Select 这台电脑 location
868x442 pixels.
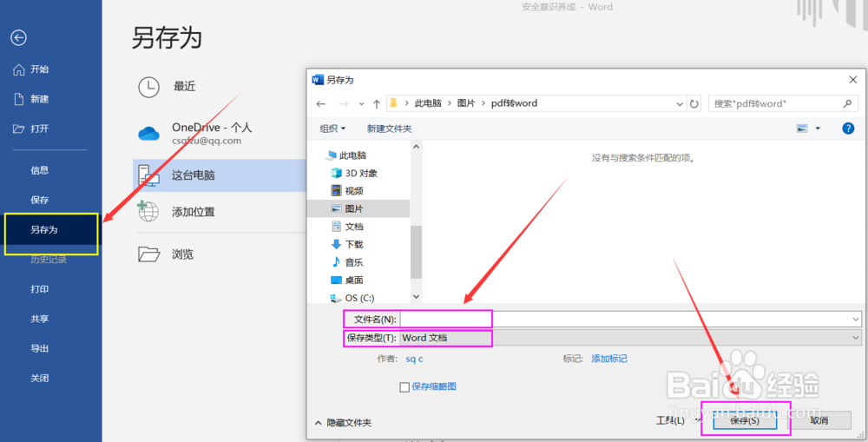[220, 175]
